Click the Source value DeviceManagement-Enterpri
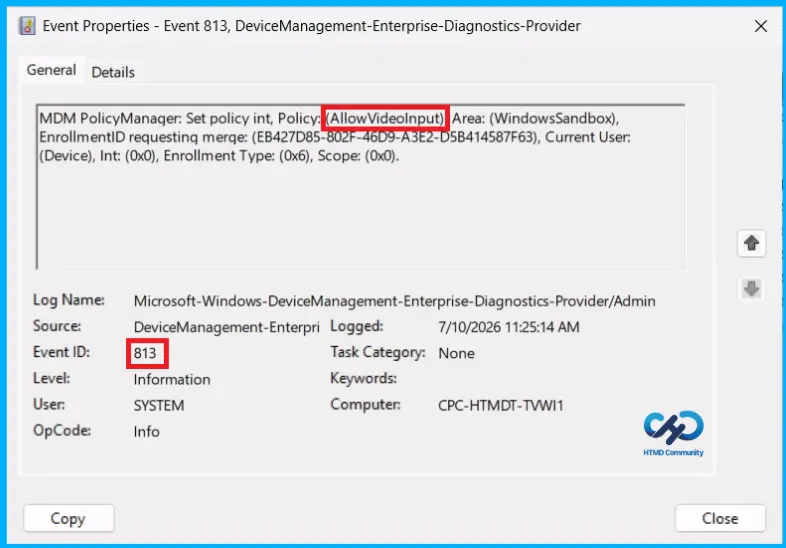The width and height of the screenshot is (786, 548). pos(226,327)
